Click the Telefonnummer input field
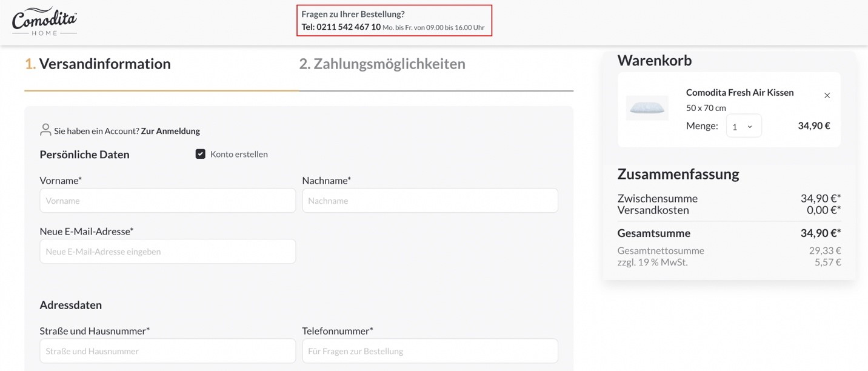The width and height of the screenshot is (868, 371). 430,351
